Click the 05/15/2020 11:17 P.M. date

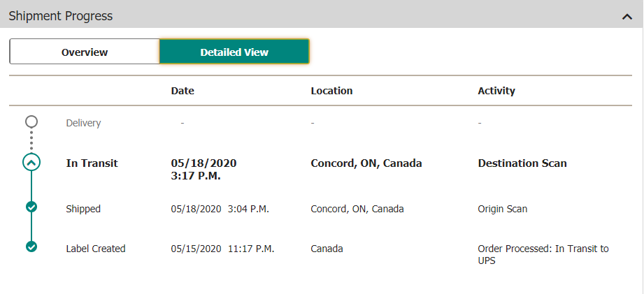(x=222, y=249)
